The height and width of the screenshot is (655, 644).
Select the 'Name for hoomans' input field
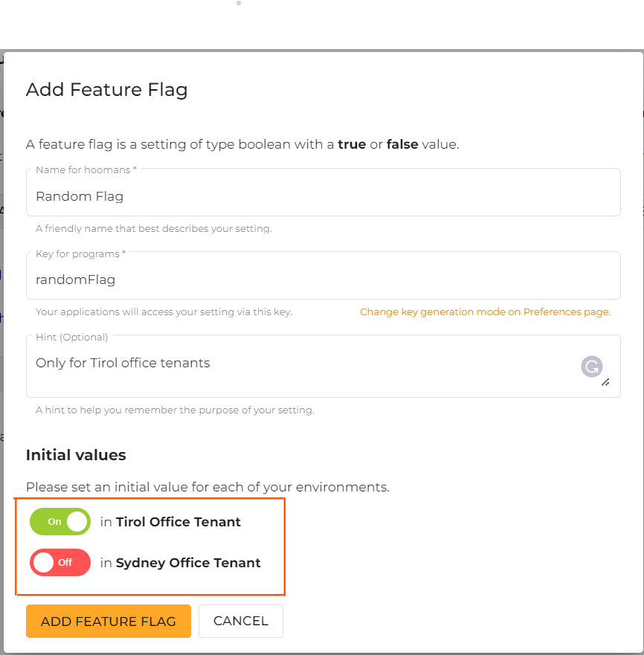[323, 196]
